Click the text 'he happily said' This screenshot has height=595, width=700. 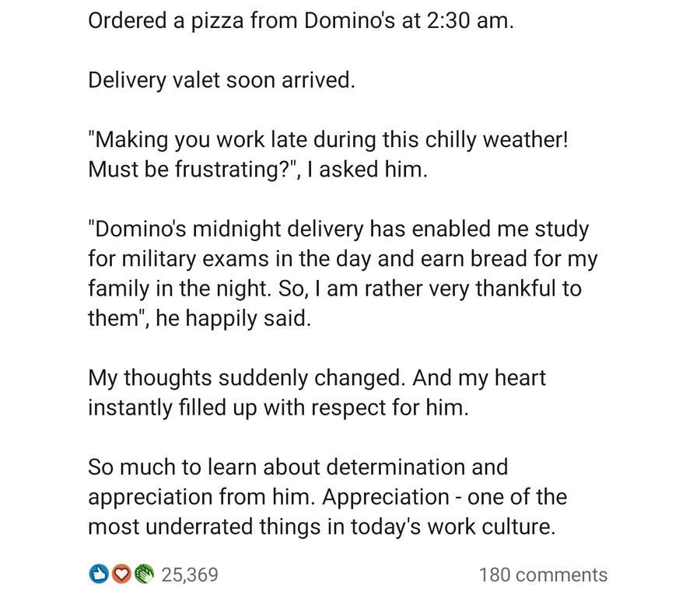[233, 319]
